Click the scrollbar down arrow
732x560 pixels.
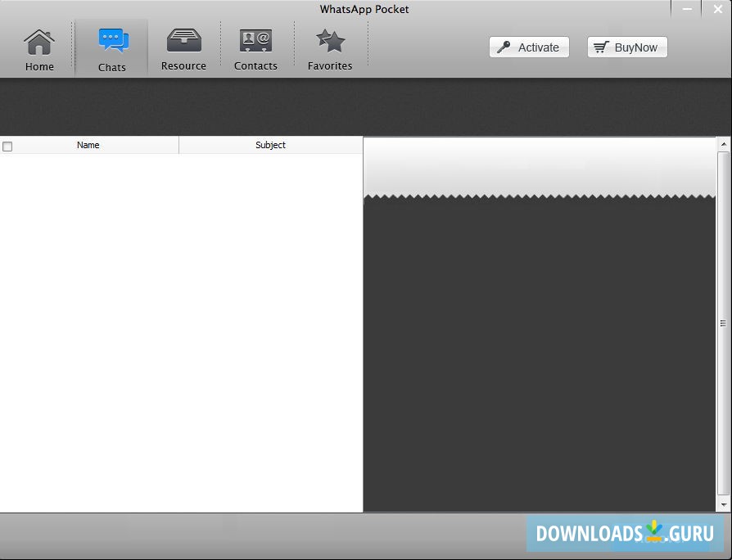724,504
